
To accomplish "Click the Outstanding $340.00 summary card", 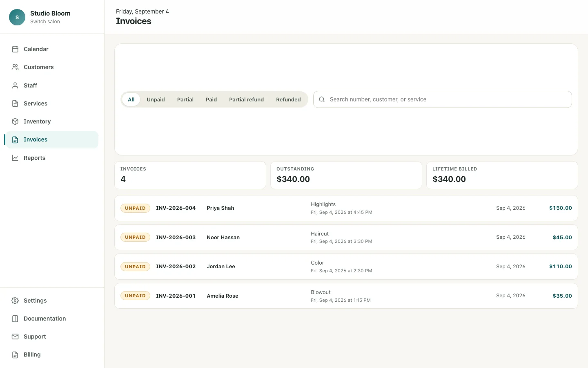I will tap(346, 175).
